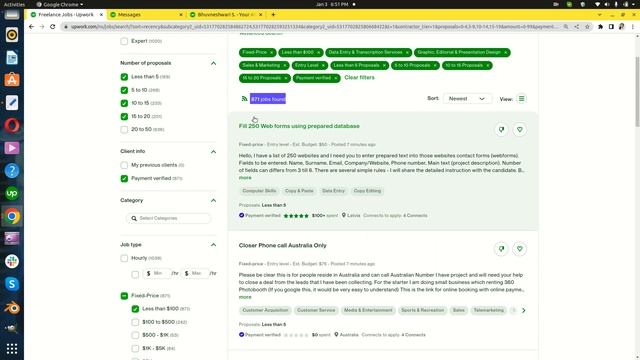This screenshot has width=640, height=360.
Task: Remove the Less than $100 filter chip
Action: 319,53
